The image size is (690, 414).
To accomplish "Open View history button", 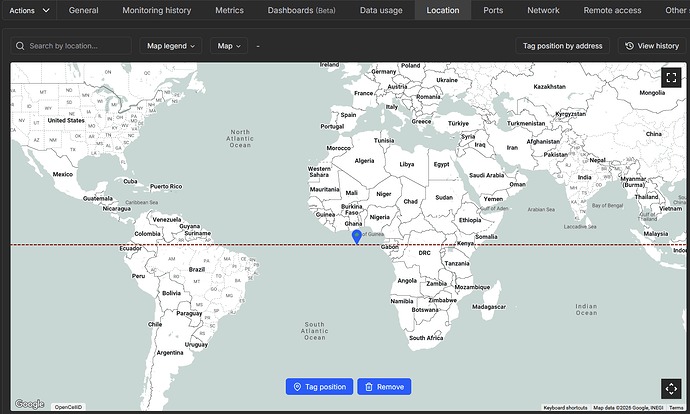I will pyautogui.click(x=652, y=46).
